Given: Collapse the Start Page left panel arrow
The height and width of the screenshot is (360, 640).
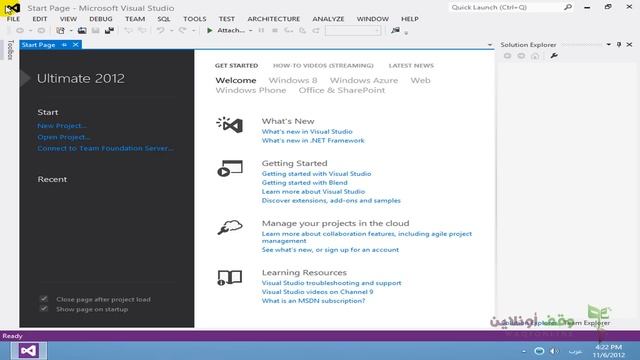Looking at the screenshot, I should coord(25,78).
